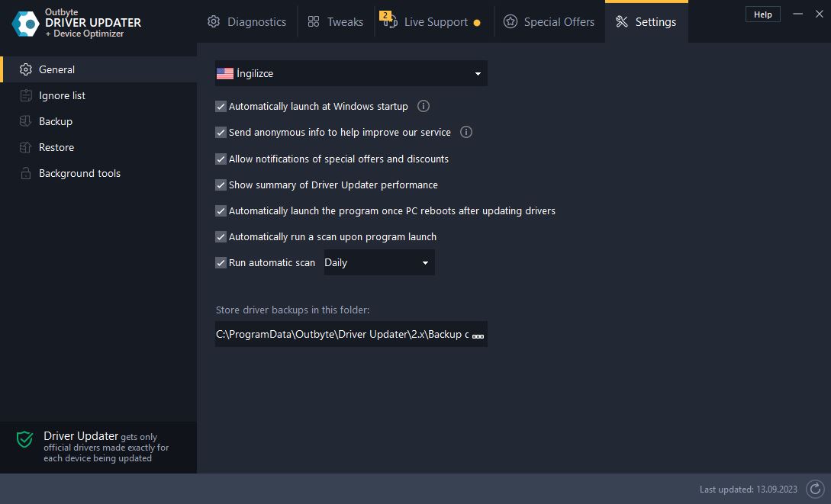This screenshot has height=504, width=831.
Task: Disable notifications of special offers and discounts
Action: point(221,159)
